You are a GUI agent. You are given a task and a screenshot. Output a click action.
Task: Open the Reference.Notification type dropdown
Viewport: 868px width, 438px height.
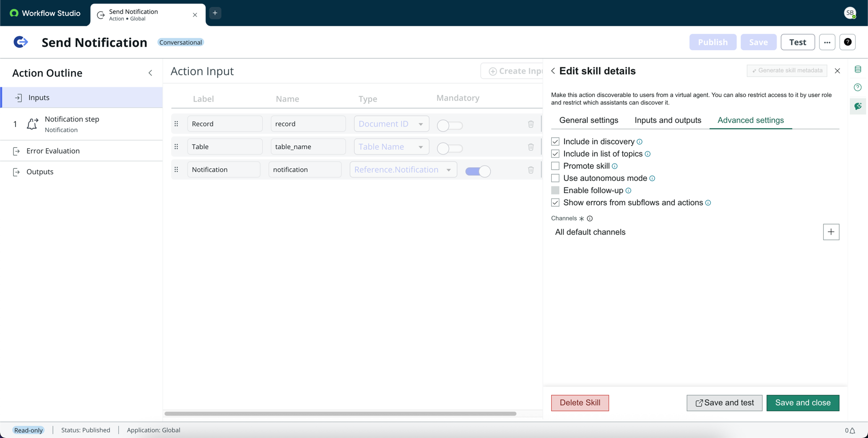403,170
